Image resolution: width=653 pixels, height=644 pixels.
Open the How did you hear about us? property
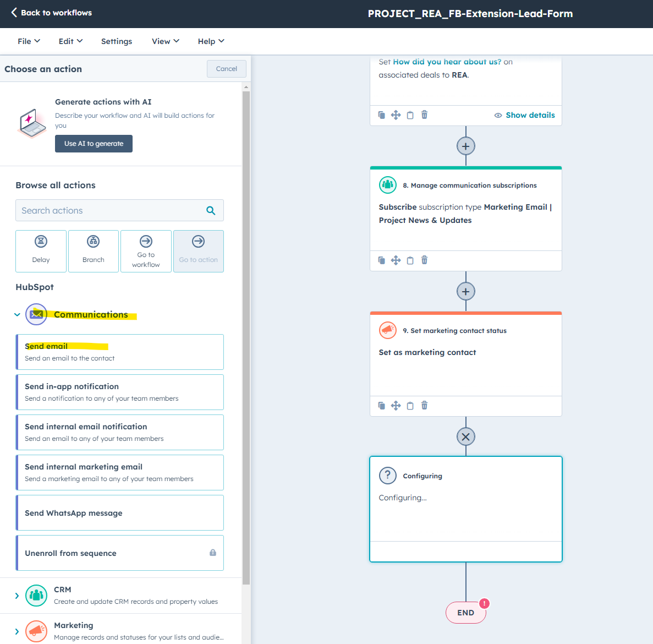coord(447,62)
